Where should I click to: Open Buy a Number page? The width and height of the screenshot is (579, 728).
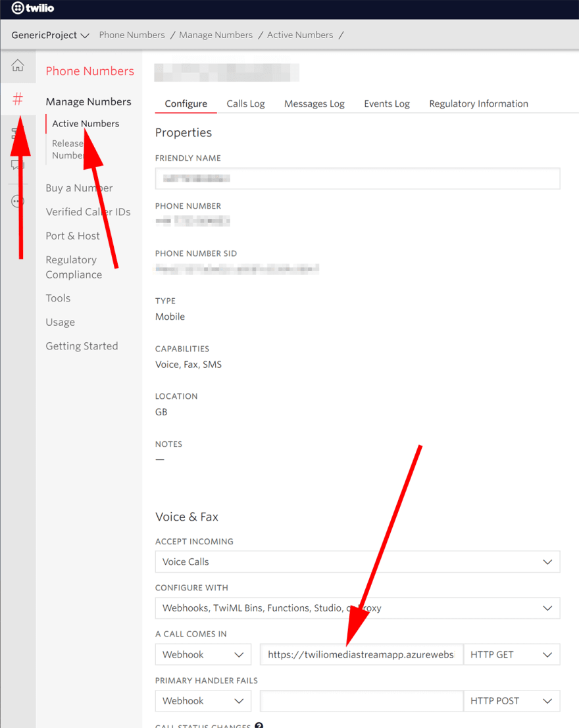click(x=79, y=188)
